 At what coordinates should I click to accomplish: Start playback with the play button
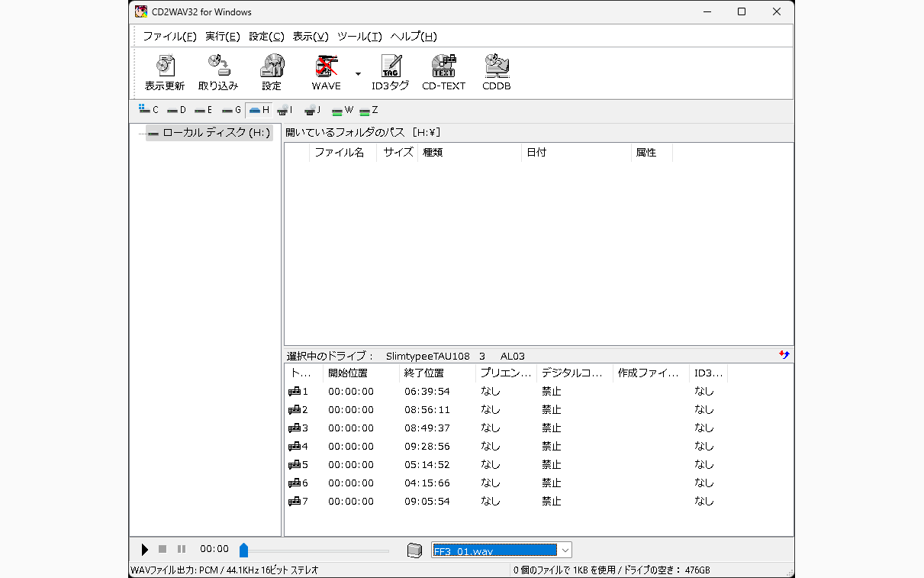point(145,549)
